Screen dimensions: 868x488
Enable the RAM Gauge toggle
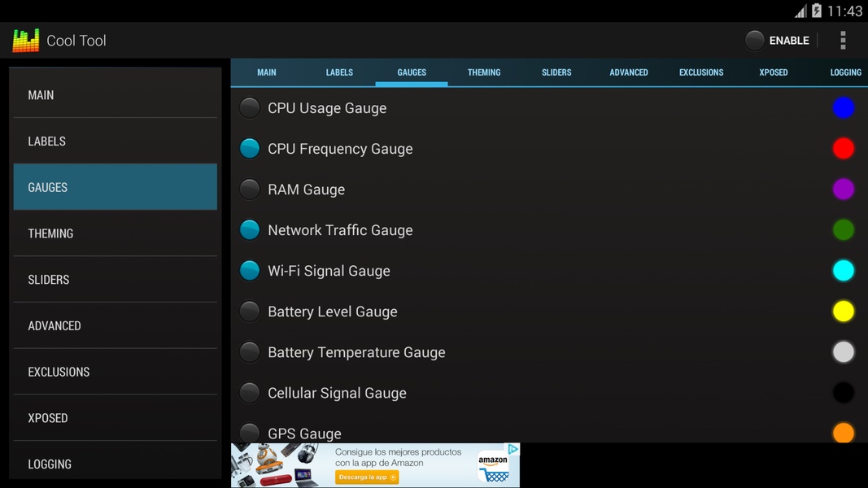tap(250, 190)
